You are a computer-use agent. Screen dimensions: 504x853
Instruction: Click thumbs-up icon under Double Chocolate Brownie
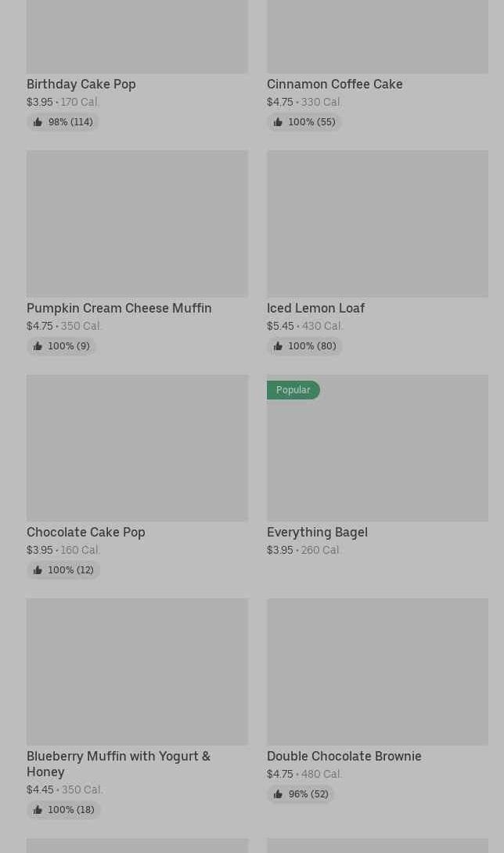click(x=278, y=794)
